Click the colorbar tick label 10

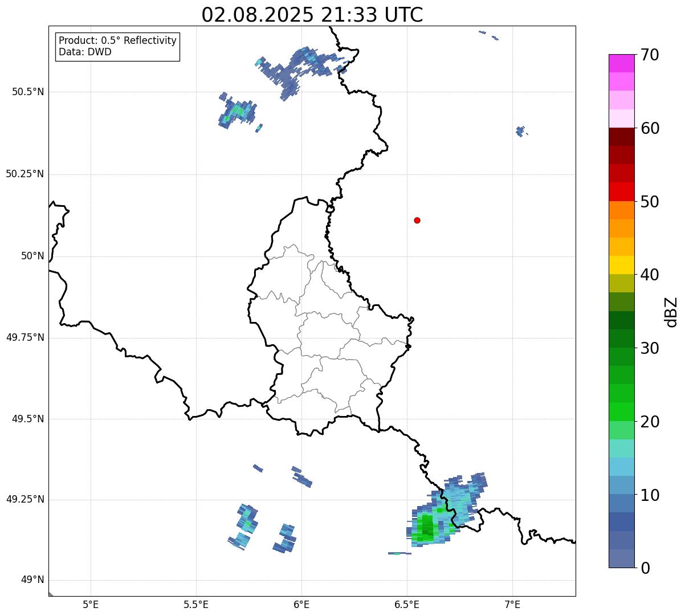(650, 495)
